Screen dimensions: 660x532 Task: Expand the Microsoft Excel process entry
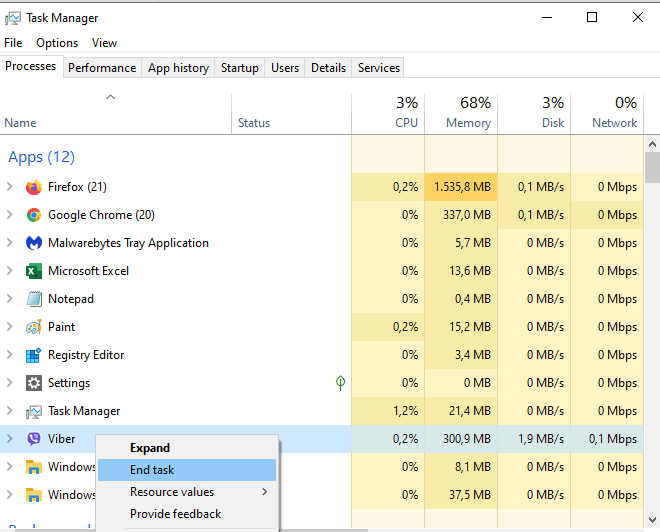pos(10,271)
